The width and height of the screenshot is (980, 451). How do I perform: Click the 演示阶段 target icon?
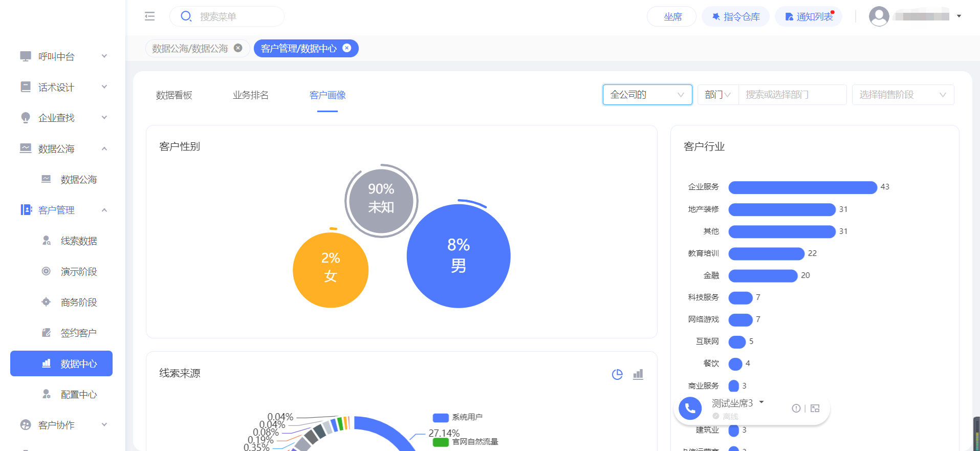click(46, 271)
